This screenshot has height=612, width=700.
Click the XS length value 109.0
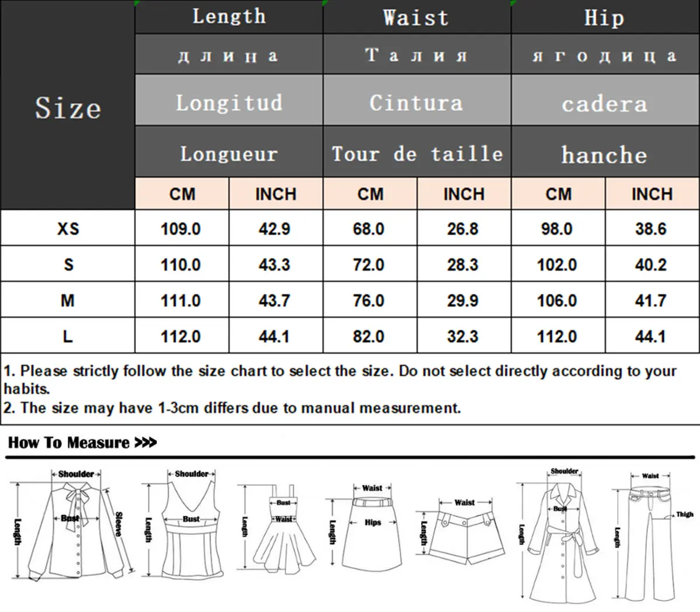181,229
